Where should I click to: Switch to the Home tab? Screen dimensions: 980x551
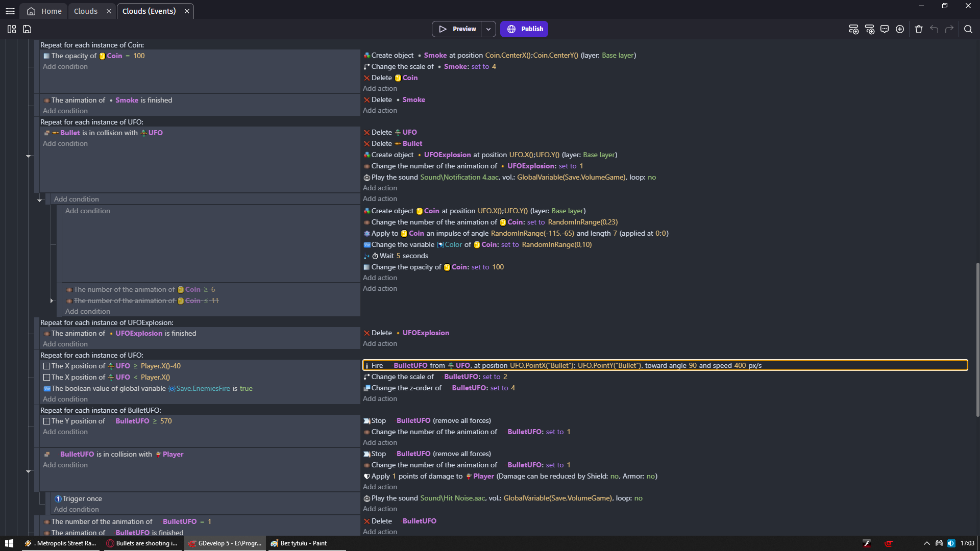44,11
